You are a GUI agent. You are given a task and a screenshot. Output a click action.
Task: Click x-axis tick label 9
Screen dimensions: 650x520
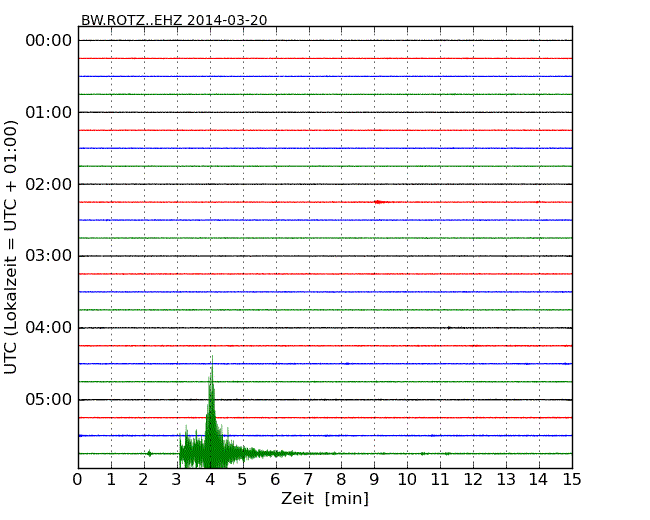pyautogui.click(x=374, y=480)
